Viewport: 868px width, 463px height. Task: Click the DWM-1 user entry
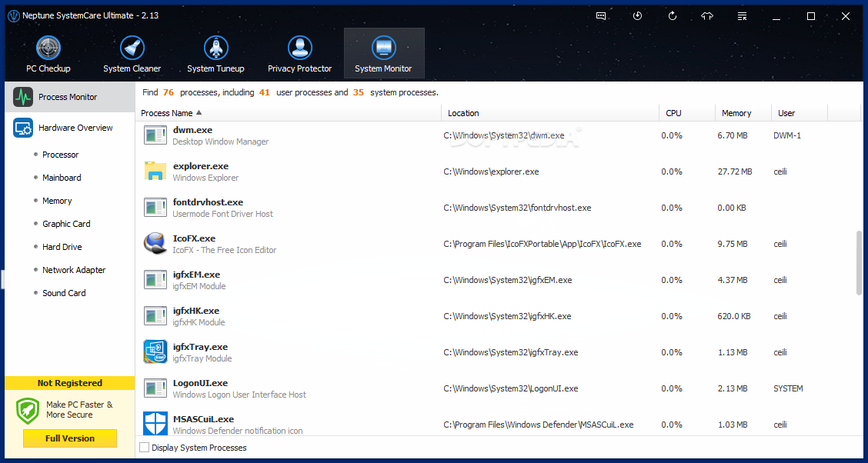pos(787,135)
